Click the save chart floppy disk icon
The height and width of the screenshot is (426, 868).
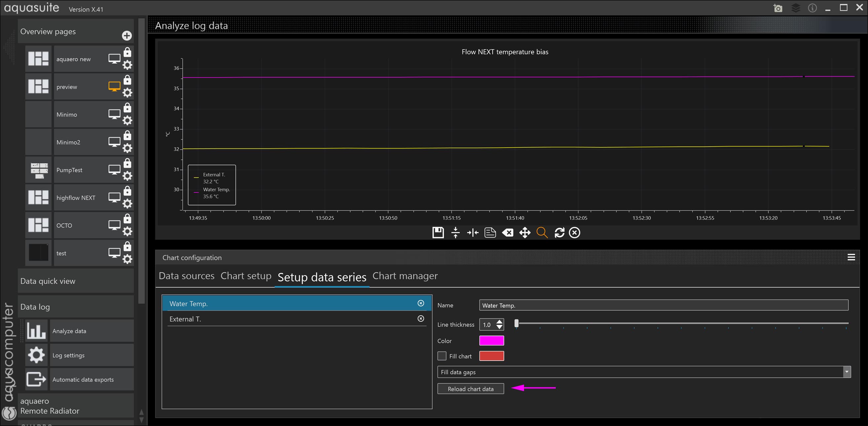click(x=438, y=232)
